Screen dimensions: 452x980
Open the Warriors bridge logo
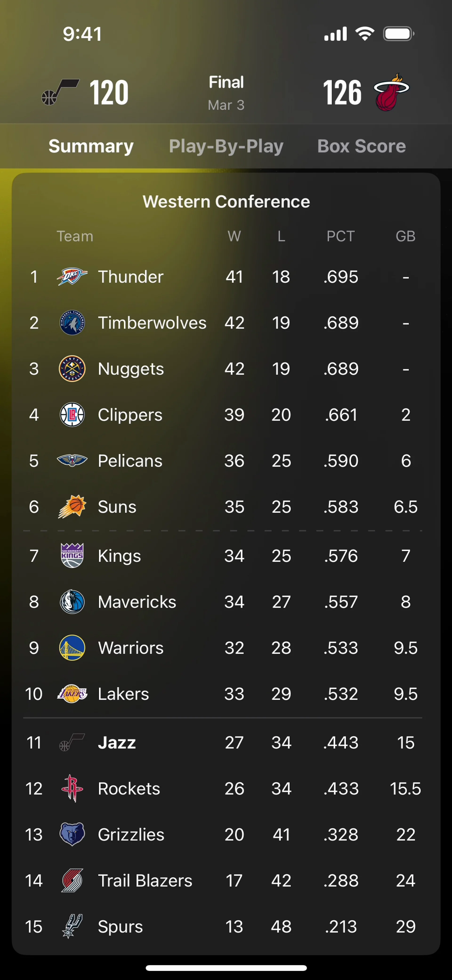[x=72, y=648]
